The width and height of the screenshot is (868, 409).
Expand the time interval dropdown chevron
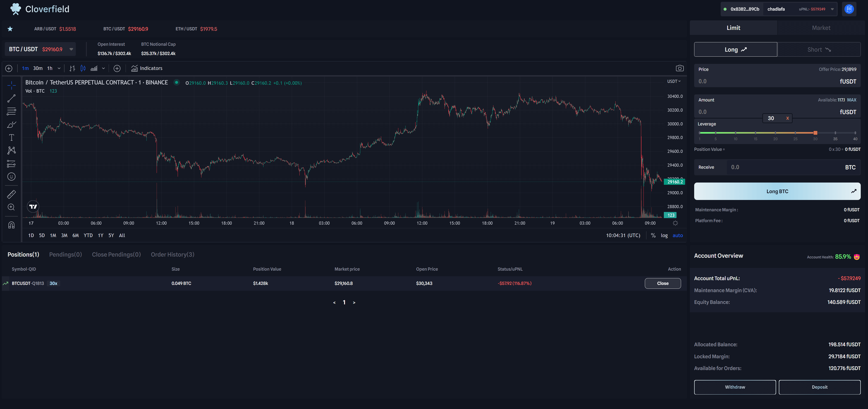point(59,68)
